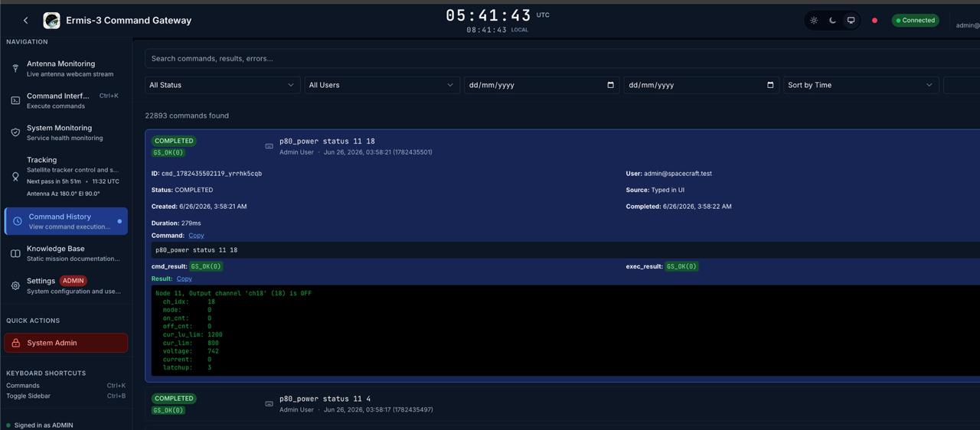Expand the All Status dropdown
The image size is (980, 430).
pos(222,85)
